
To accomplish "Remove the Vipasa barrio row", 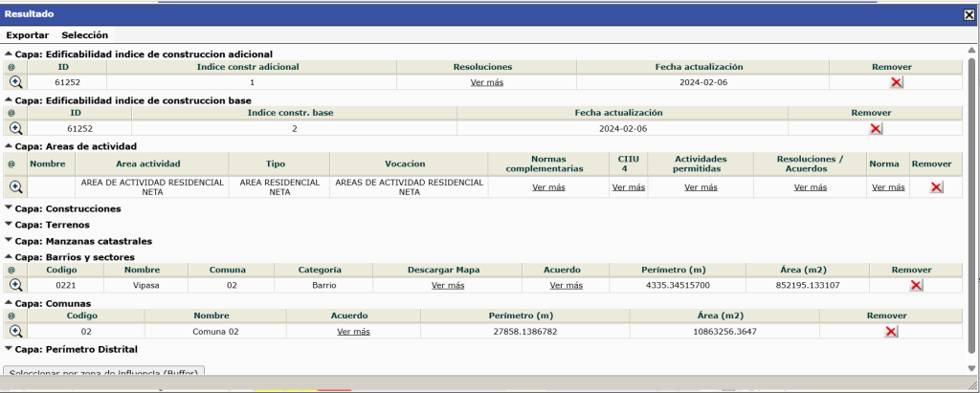I will [x=916, y=285].
